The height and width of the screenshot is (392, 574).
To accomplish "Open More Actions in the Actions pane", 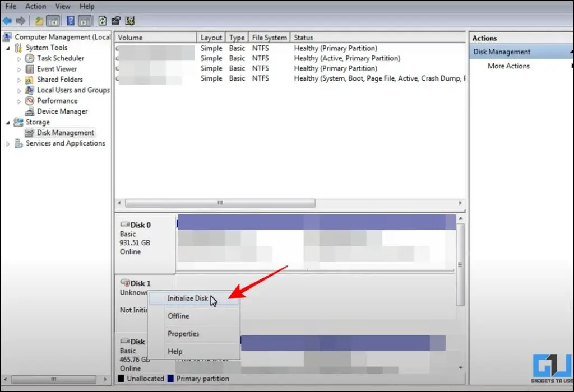I will point(508,66).
